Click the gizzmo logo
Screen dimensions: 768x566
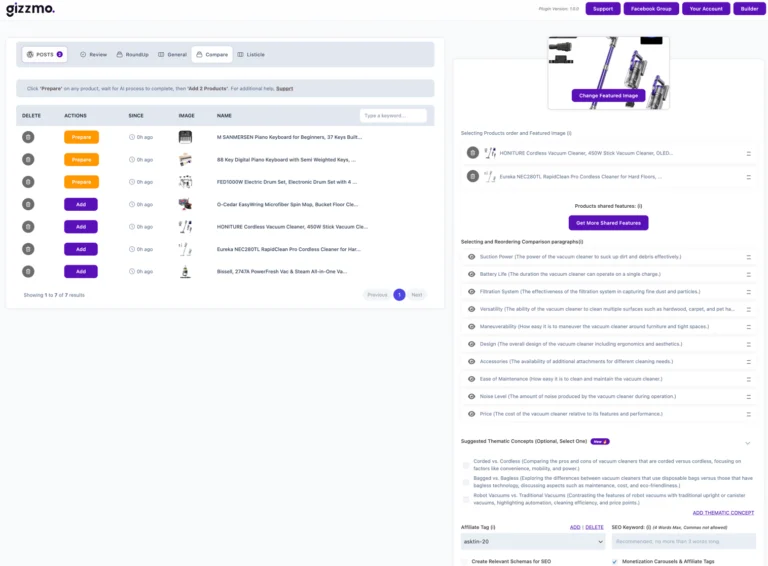click(30, 10)
